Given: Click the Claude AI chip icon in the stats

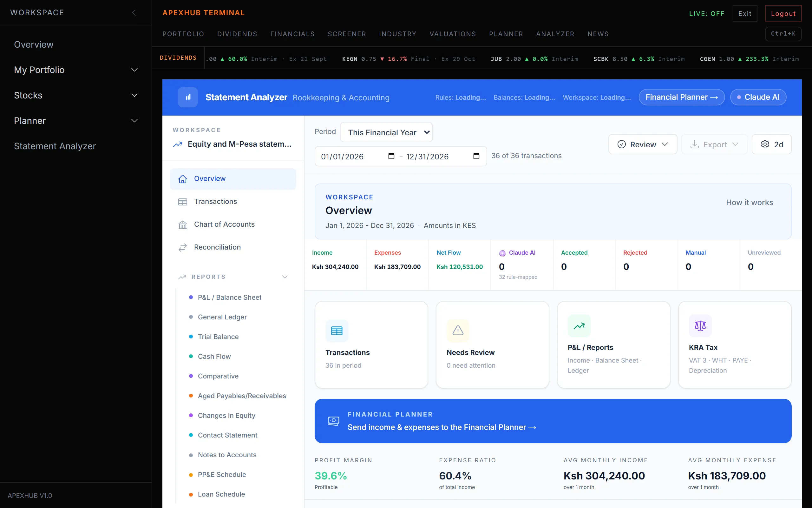Looking at the screenshot, I should (502, 253).
